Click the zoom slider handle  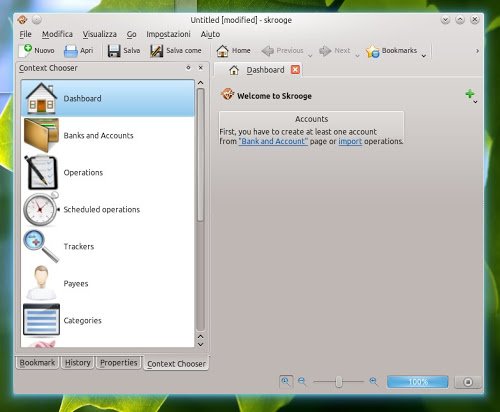pyautogui.click(x=339, y=382)
